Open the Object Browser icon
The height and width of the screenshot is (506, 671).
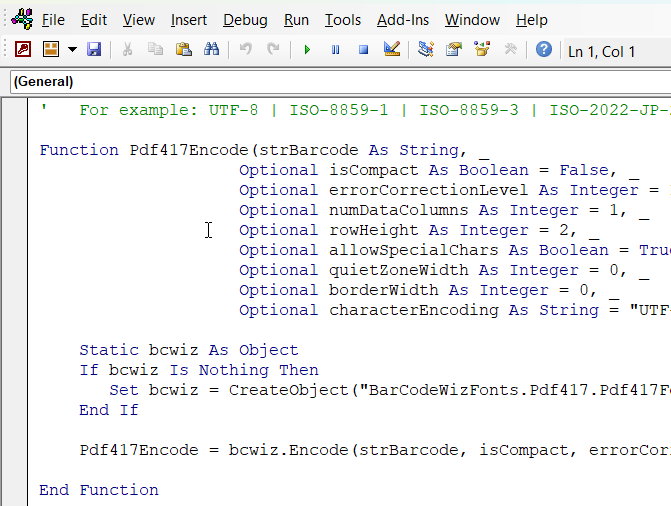click(482, 50)
